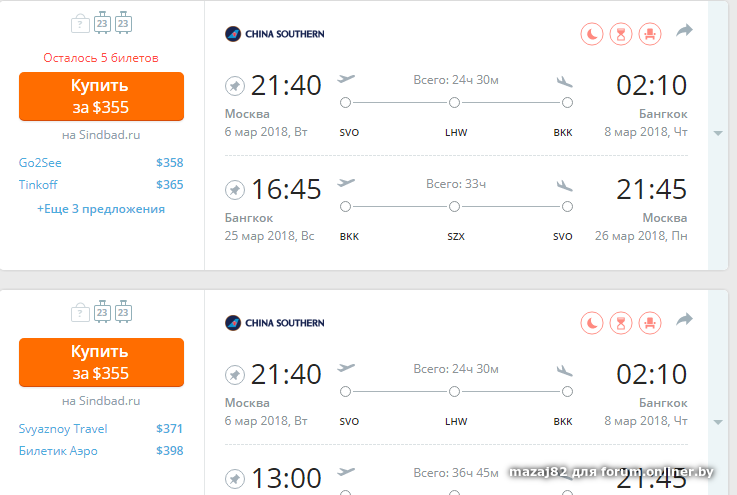
Task: Click the seat icon on second ticket
Action: (649, 322)
